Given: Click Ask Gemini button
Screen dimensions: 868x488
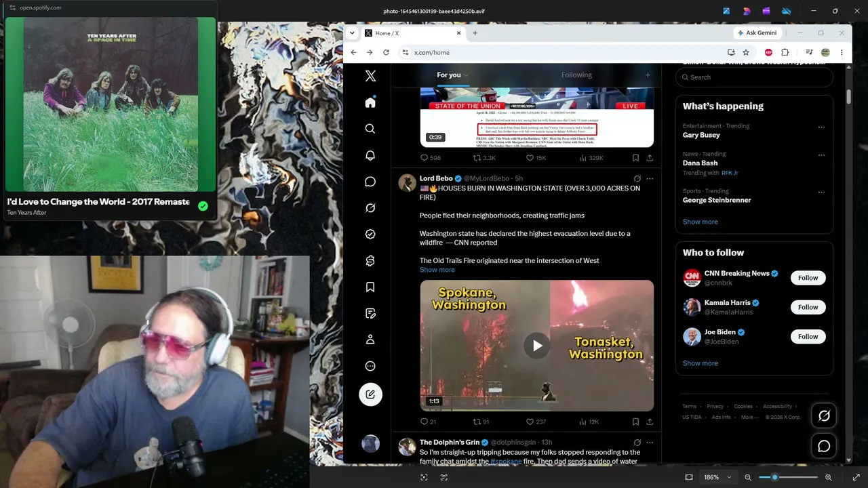Looking at the screenshot, I should (x=757, y=33).
